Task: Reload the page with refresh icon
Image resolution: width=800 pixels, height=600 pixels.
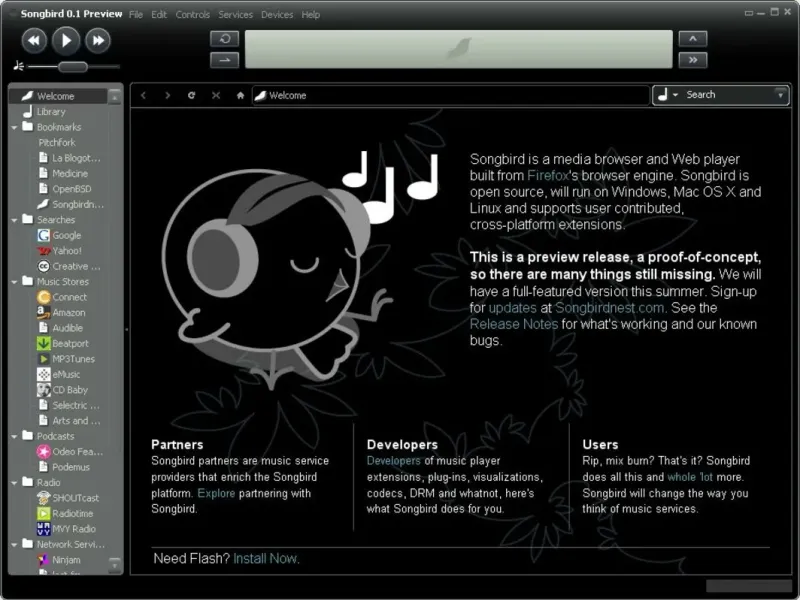Action: pyautogui.click(x=191, y=95)
